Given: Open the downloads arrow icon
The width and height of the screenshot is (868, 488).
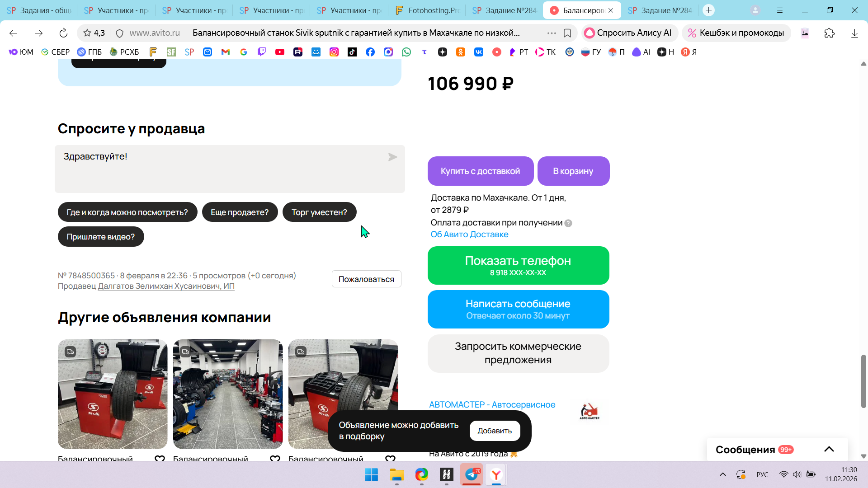Looking at the screenshot, I should tap(854, 33).
